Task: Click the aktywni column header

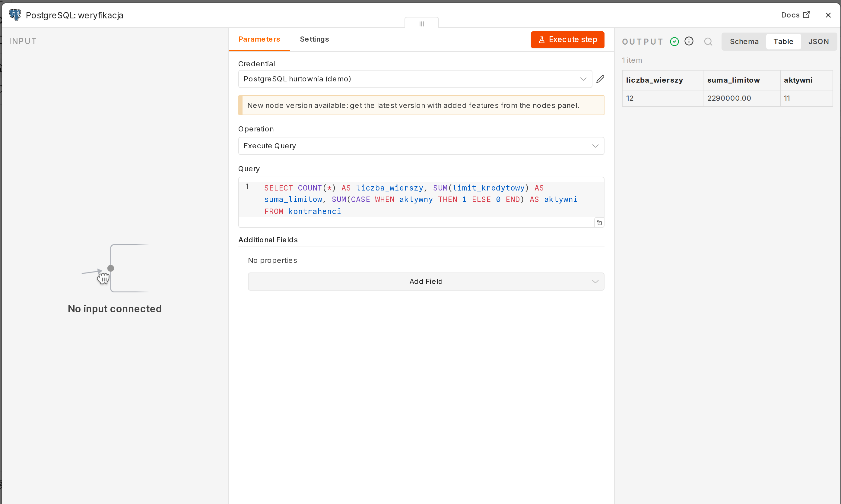Action: 806,80
